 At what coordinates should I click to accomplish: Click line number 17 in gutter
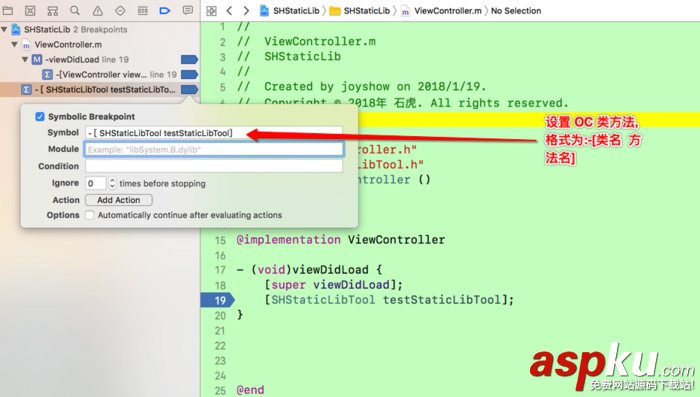220,270
